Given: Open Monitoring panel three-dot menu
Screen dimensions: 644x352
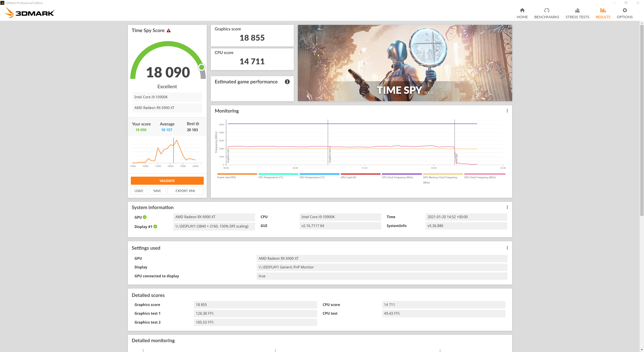Looking at the screenshot, I should [507, 111].
